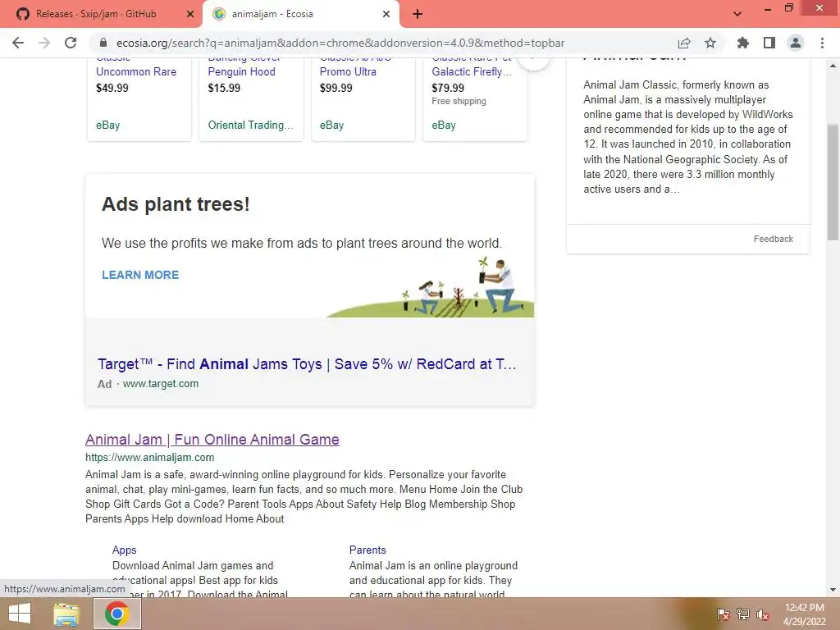Image resolution: width=840 pixels, height=630 pixels.
Task: Open the Extensions puzzle icon
Action: pyautogui.click(x=743, y=43)
